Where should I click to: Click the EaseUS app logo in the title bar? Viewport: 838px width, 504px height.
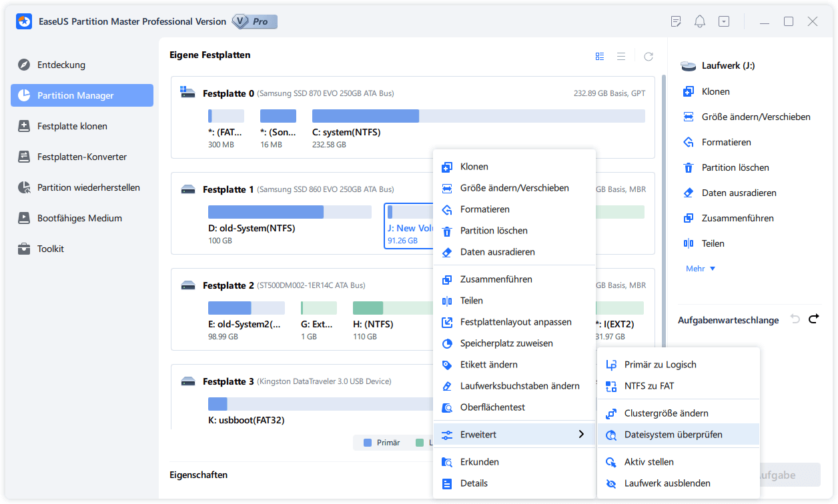[25, 21]
